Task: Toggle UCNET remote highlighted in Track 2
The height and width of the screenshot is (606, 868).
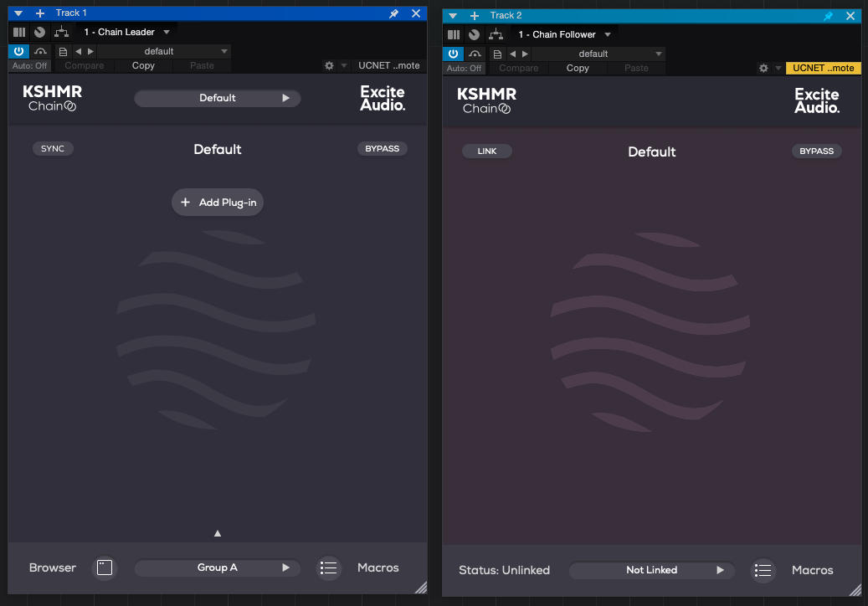Action: pyautogui.click(x=823, y=68)
